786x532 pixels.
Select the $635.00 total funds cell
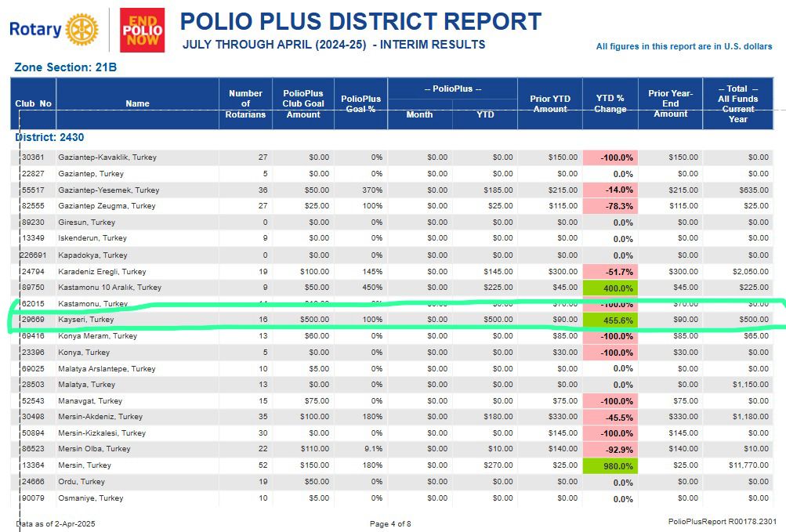[753, 190]
